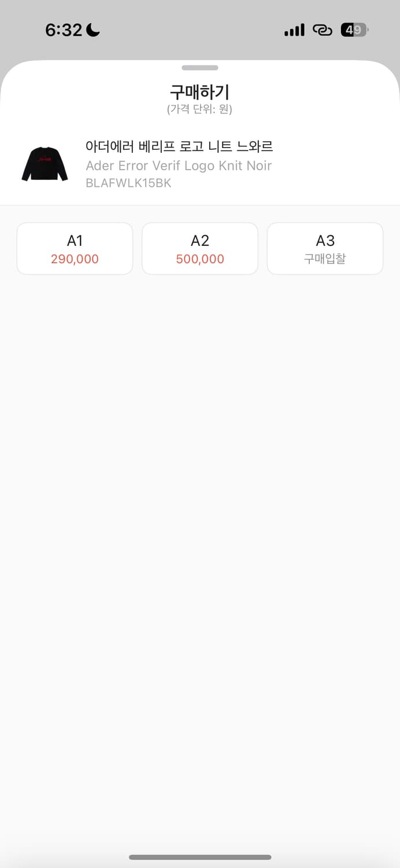Tap the personal hotspot link icon

tap(322, 30)
